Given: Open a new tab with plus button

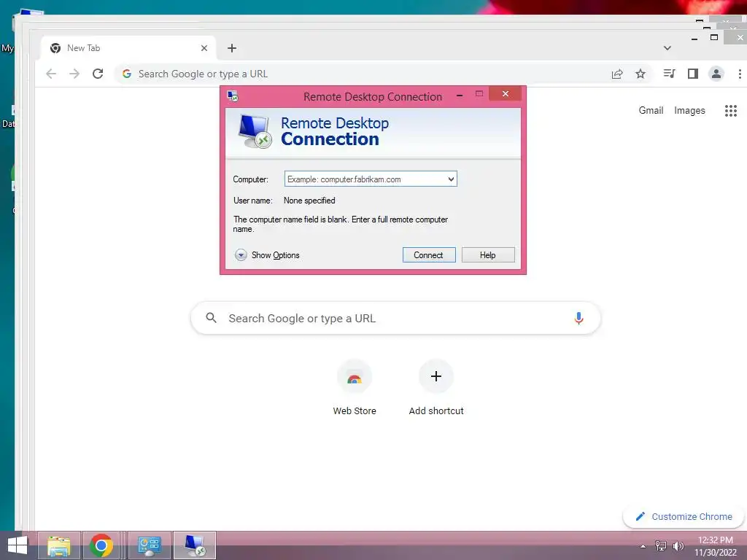Looking at the screenshot, I should 231,48.
